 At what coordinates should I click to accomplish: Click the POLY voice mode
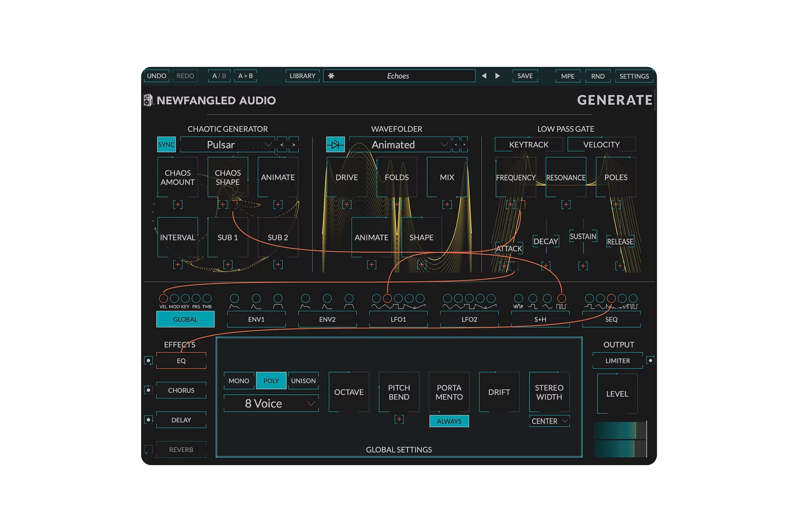click(271, 381)
